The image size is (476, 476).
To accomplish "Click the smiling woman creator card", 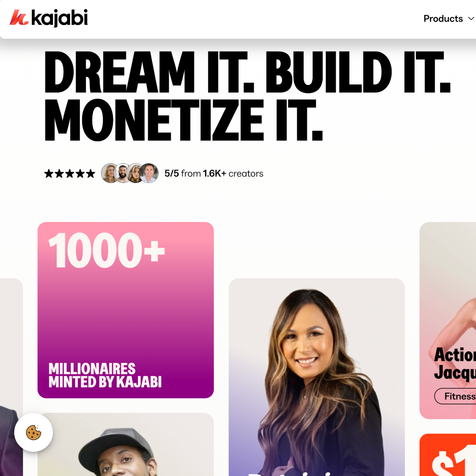I will click(317, 377).
